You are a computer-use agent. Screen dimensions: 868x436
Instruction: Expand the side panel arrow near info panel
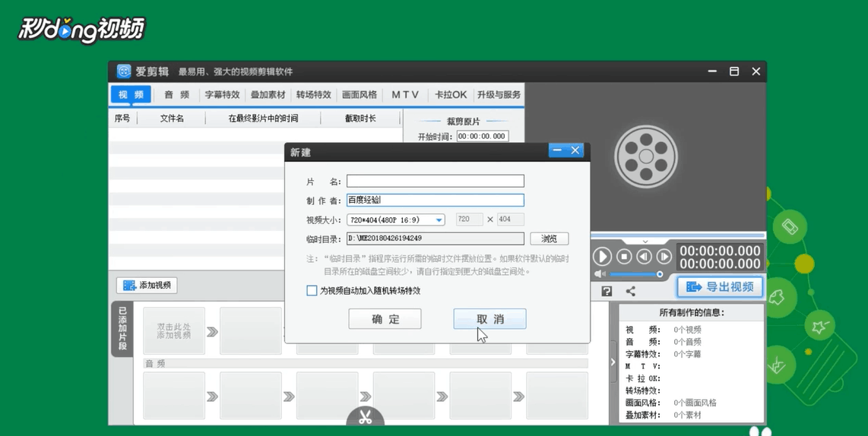[613, 362]
